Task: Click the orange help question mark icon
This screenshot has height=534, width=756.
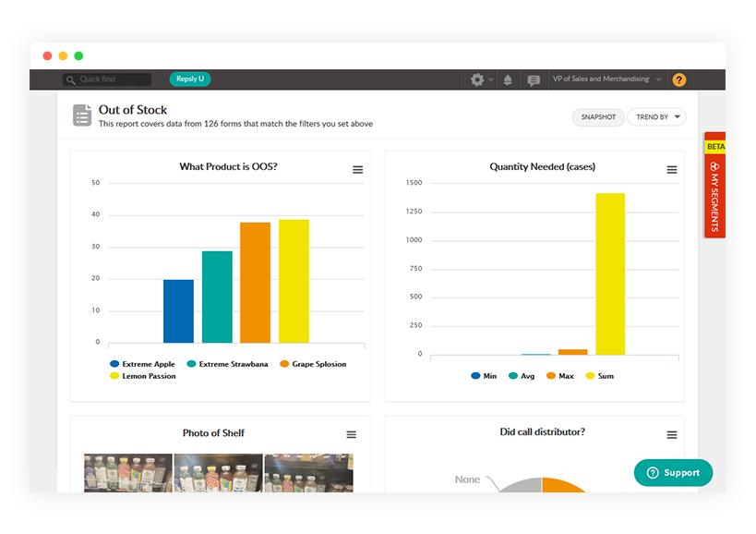Action: click(x=679, y=80)
